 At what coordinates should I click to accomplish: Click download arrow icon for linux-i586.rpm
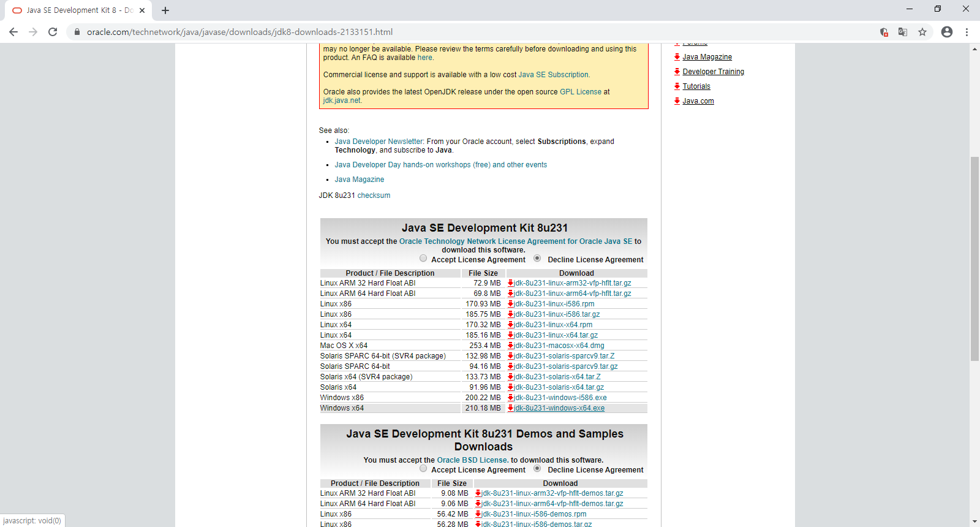(511, 304)
